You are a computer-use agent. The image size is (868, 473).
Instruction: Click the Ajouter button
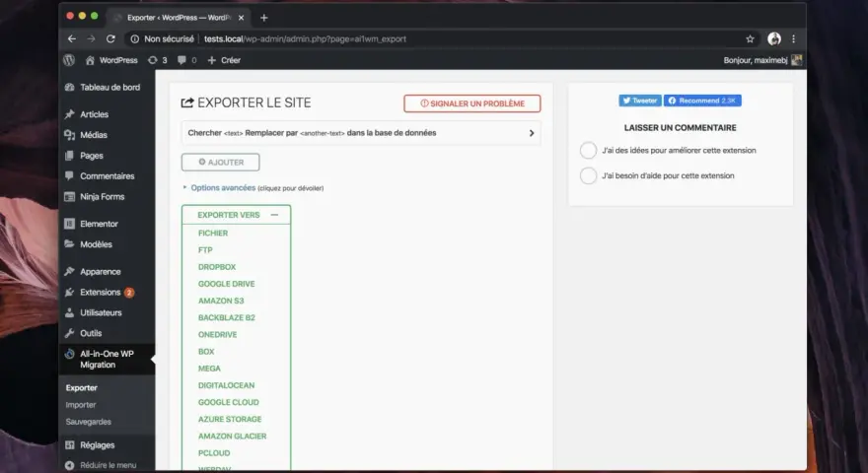[x=220, y=162]
